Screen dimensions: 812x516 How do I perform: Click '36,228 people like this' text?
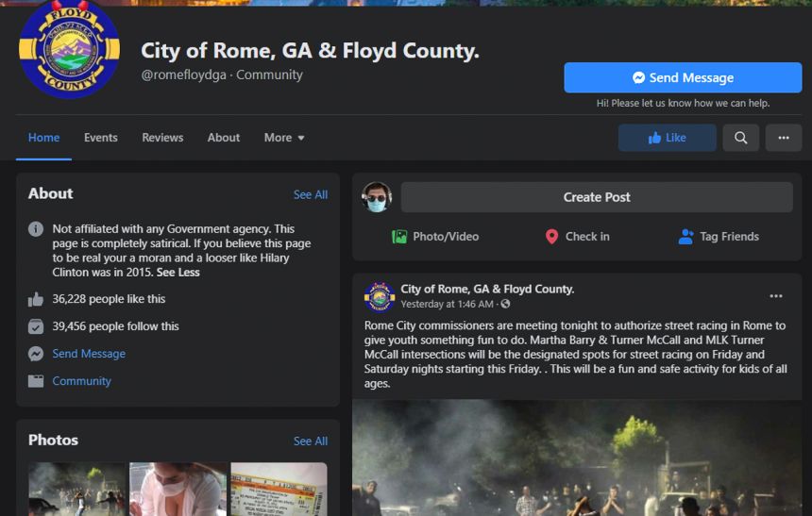pyautogui.click(x=109, y=299)
